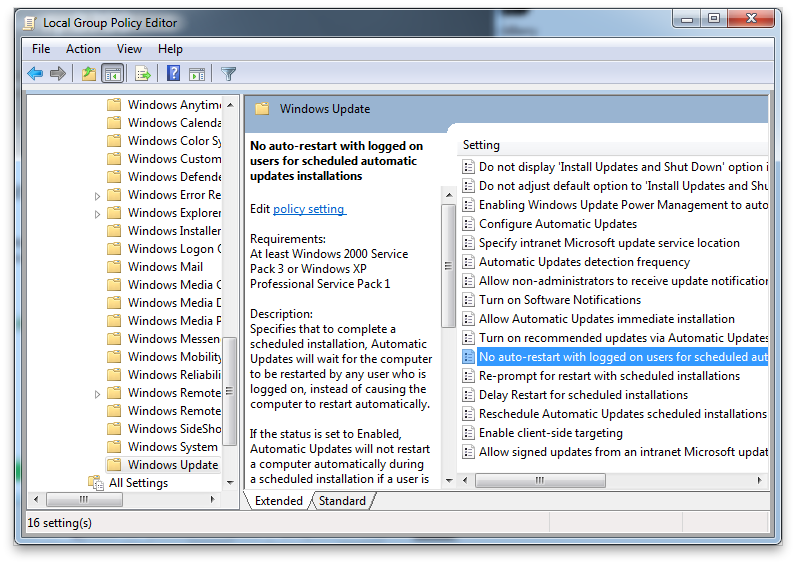Click the tree pane horizontal scrollbar thumb
The height and width of the screenshot is (565, 796).
(84, 500)
